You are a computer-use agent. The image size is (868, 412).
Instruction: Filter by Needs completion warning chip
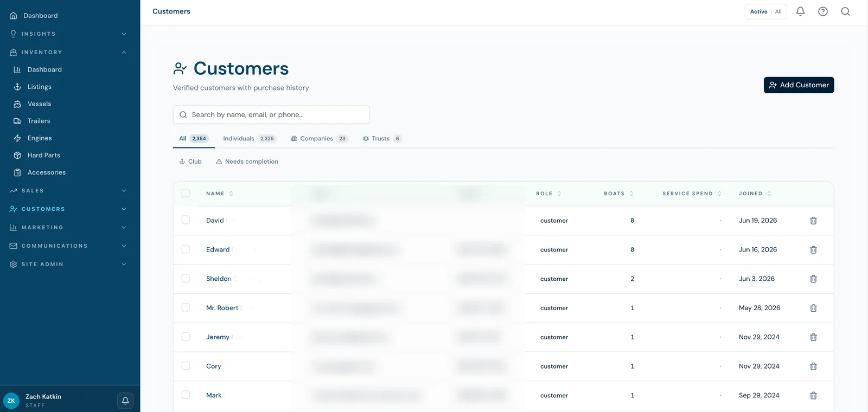coord(247,162)
